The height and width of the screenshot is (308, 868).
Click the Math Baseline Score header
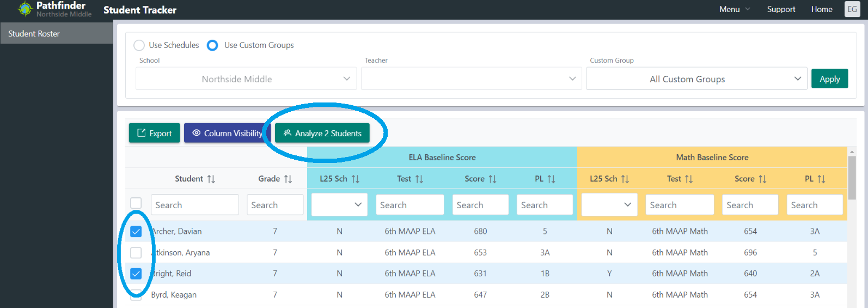(712, 158)
